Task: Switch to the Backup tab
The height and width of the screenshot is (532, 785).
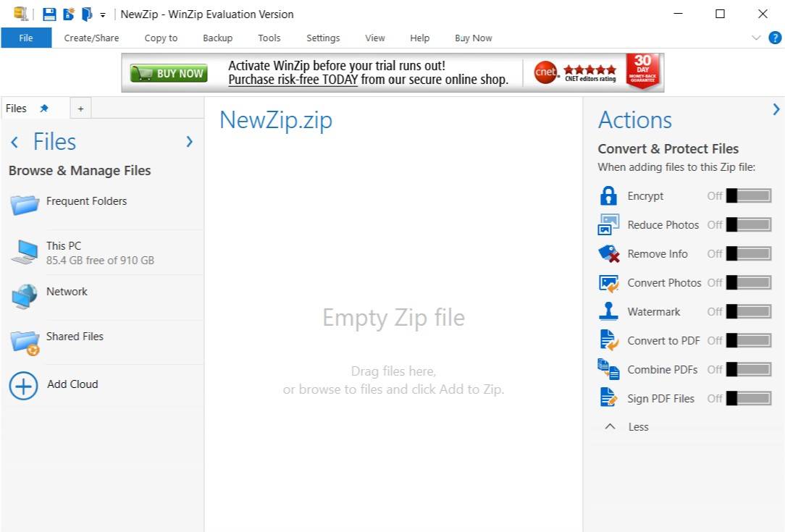Action: click(218, 38)
